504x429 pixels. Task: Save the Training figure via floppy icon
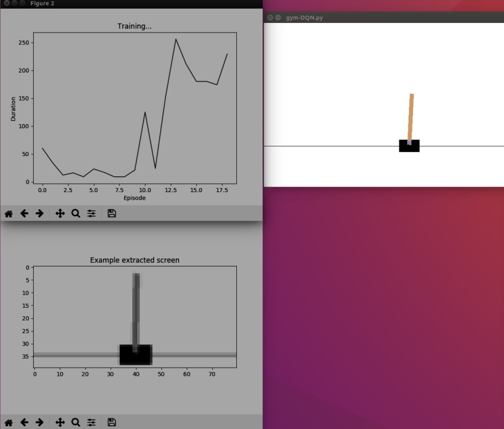(x=112, y=213)
